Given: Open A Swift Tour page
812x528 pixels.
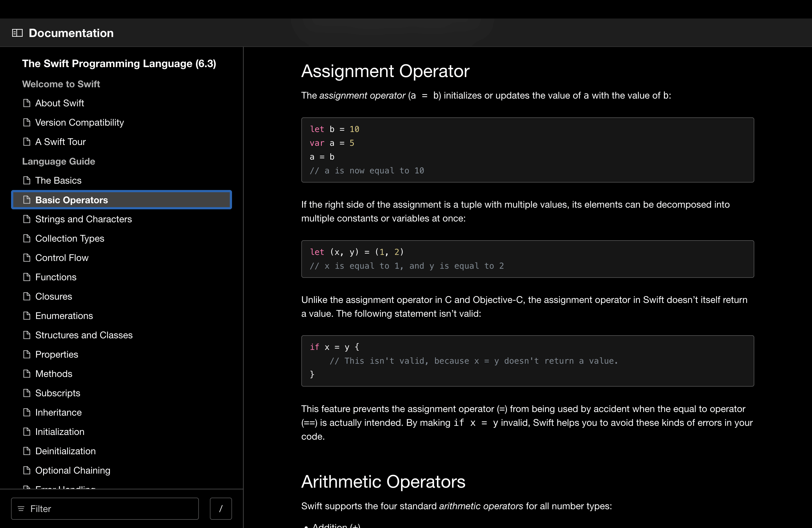Looking at the screenshot, I should click(x=60, y=142).
